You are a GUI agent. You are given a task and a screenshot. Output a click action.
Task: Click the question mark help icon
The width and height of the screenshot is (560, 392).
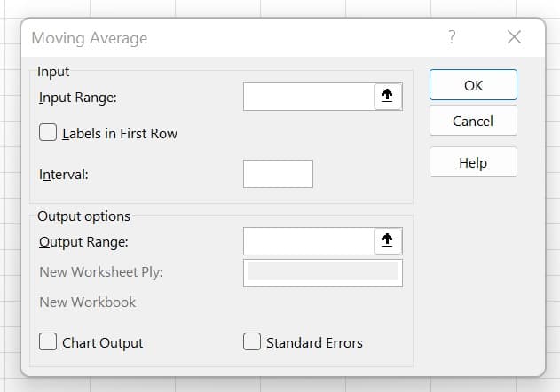click(x=452, y=37)
